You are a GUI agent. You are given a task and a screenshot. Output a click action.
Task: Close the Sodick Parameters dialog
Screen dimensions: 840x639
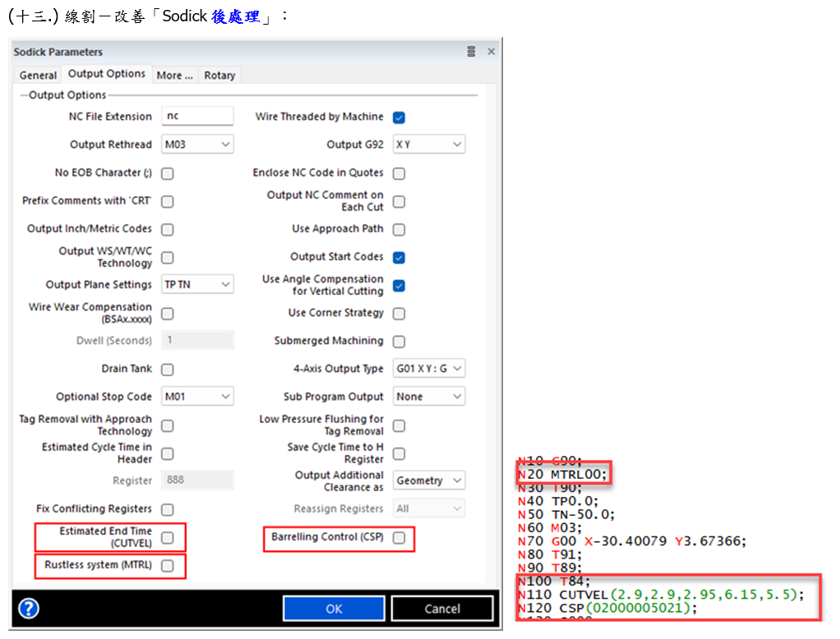point(492,52)
